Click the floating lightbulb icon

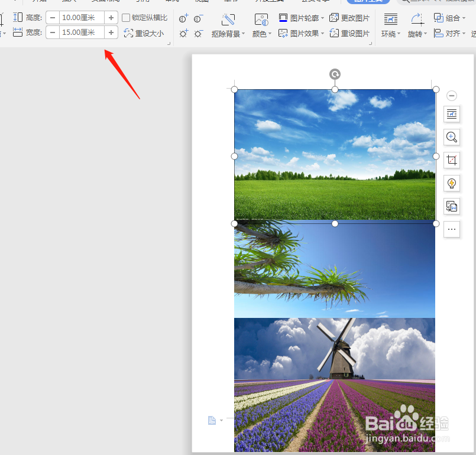[x=452, y=183]
